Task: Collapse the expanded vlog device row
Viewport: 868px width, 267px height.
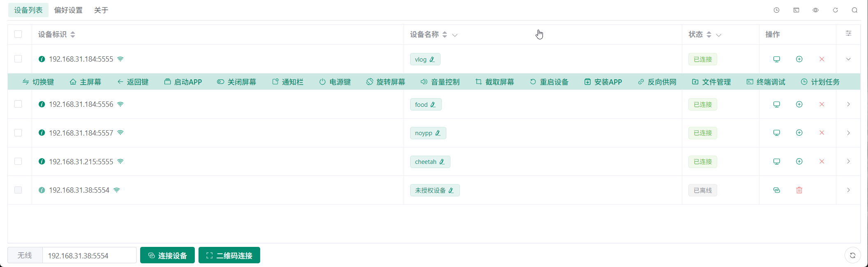Action: (x=848, y=59)
